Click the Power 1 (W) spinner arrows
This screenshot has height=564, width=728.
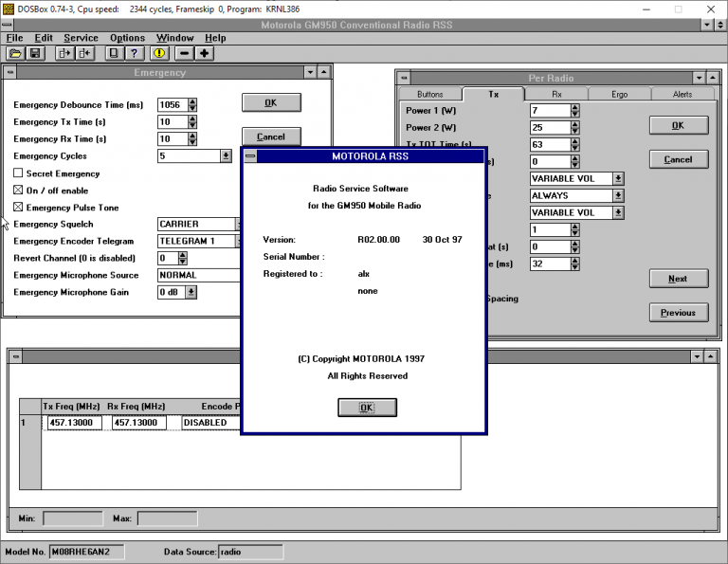click(x=574, y=110)
